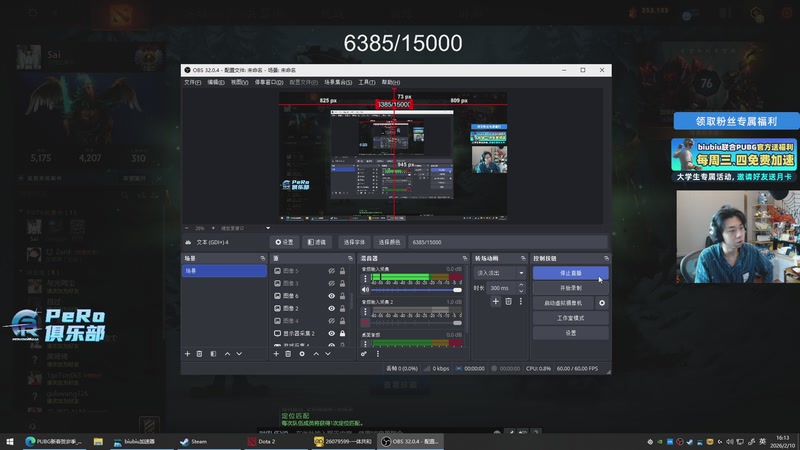Start recording with 开始录制 button
800x450 pixels.
pos(570,288)
